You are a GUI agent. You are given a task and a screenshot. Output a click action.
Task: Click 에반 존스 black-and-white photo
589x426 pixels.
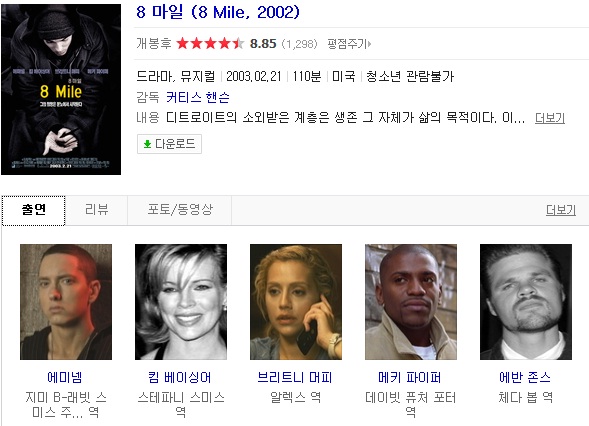click(x=526, y=302)
